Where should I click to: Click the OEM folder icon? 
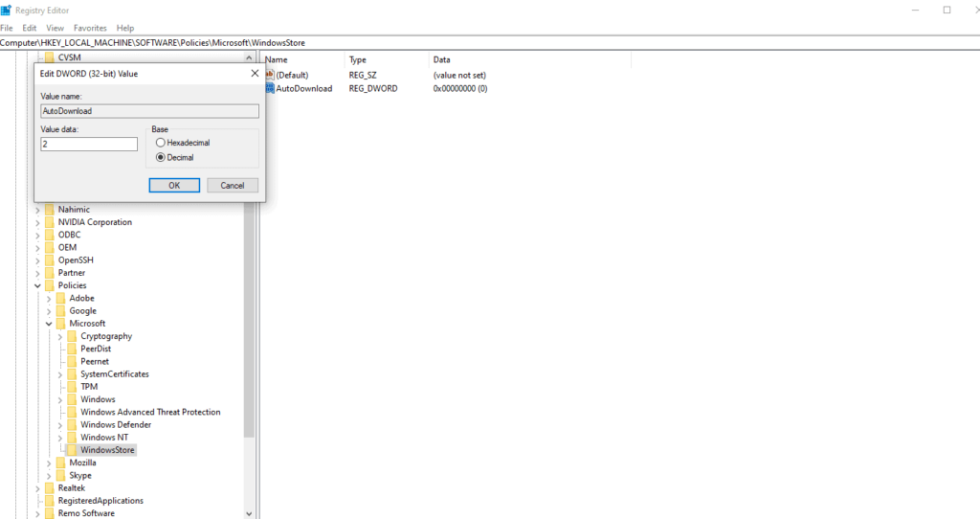click(50, 247)
